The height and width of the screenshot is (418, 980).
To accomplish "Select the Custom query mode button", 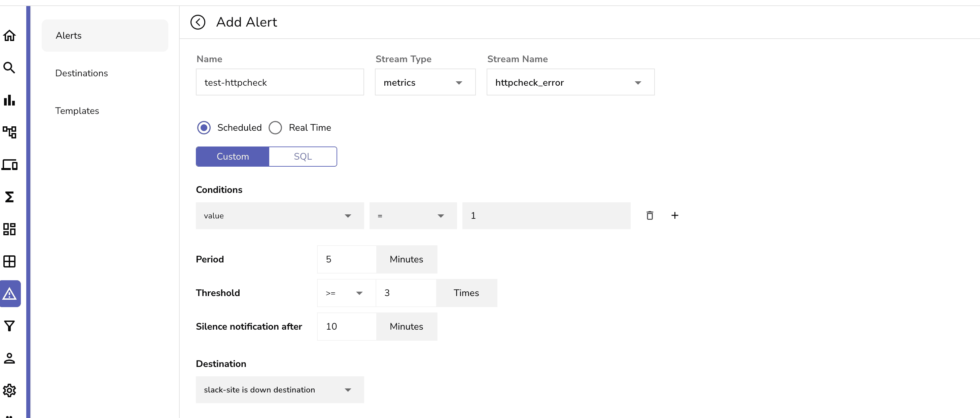I will point(233,157).
